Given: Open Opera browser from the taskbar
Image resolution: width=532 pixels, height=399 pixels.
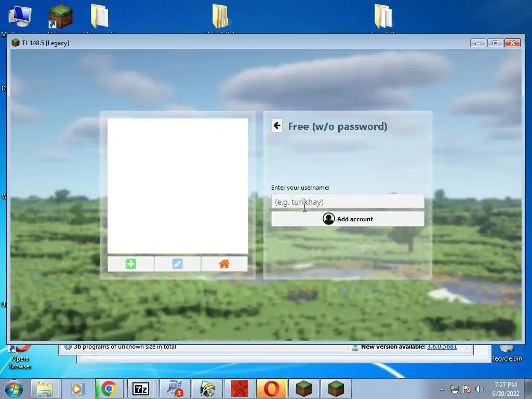Looking at the screenshot, I should [271, 389].
